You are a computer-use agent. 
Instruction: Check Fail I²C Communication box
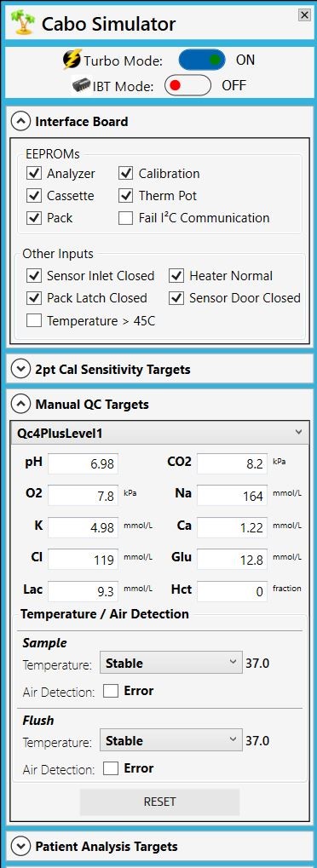tap(126, 217)
